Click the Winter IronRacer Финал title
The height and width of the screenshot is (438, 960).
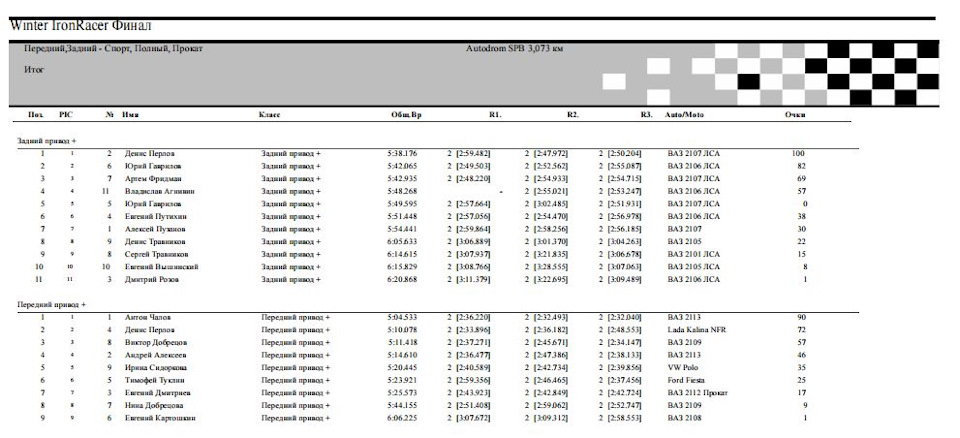[80, 26]
